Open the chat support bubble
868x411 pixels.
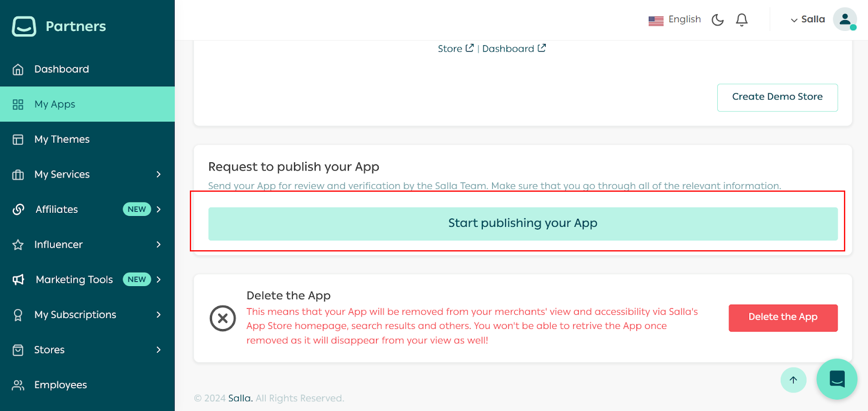click(837, 379)
